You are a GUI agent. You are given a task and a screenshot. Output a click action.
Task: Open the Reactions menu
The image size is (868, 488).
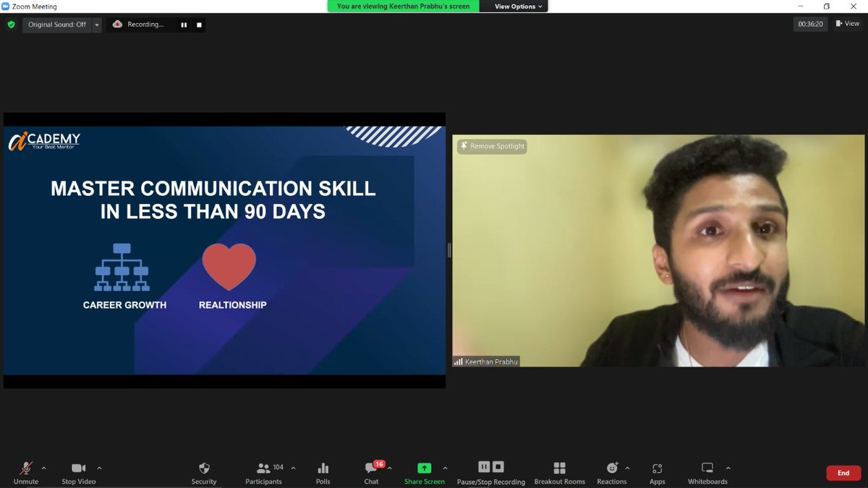coord(612,473)
